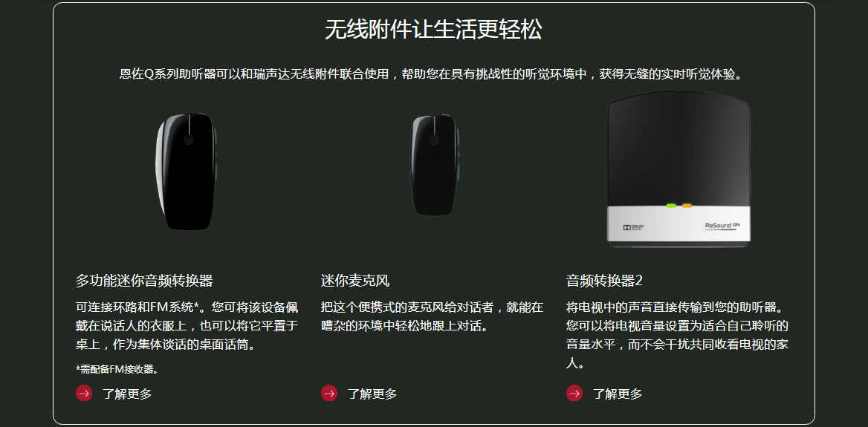Click the 将电视中的声音 description paragraph
Viewport: 868px width, 427px height.
tap(678, 335)
